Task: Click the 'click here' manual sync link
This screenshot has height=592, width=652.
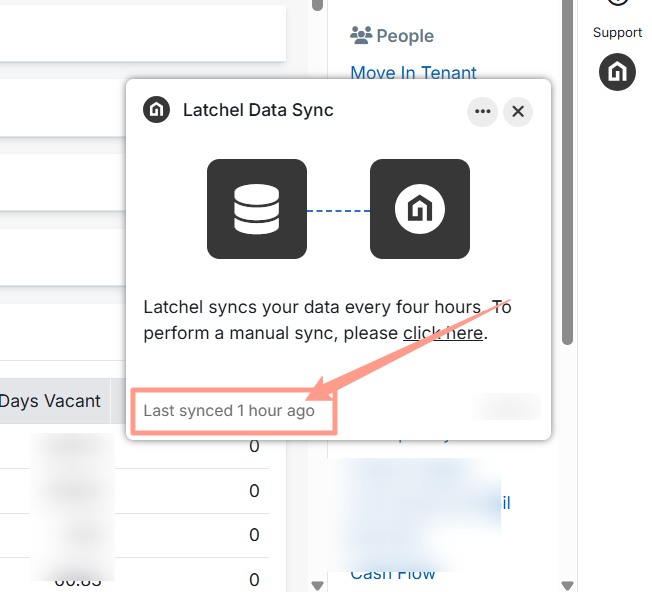Action: pyautogui.click(x=443, y=333)
